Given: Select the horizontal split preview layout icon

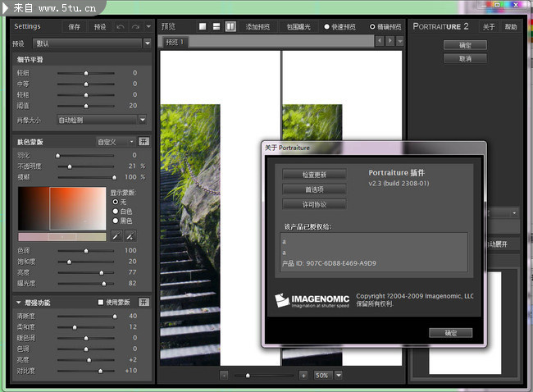Looking at the screenshot, I should point(216,27).
